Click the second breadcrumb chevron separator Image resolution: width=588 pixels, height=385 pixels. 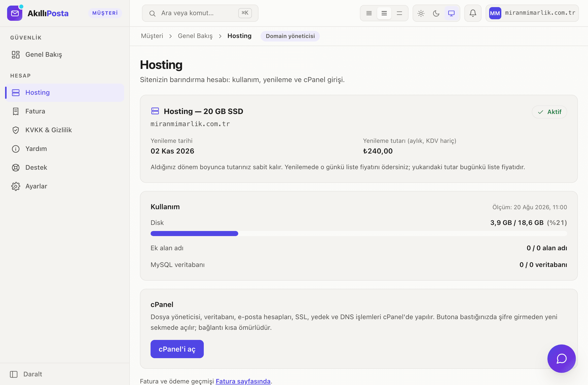[x=220, y=36]
